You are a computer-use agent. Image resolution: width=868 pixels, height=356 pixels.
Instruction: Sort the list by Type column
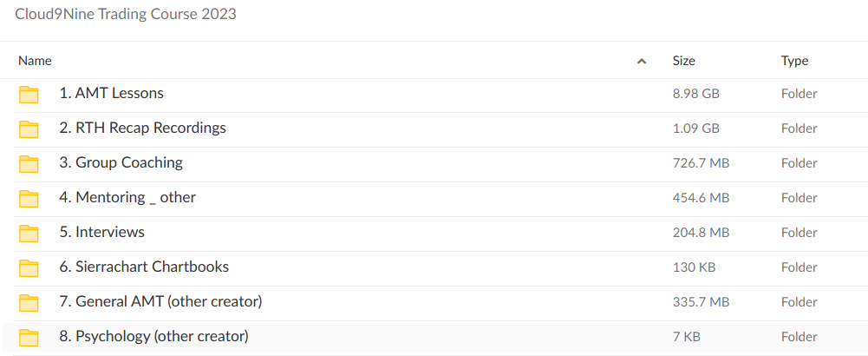[x=794, y=61]
